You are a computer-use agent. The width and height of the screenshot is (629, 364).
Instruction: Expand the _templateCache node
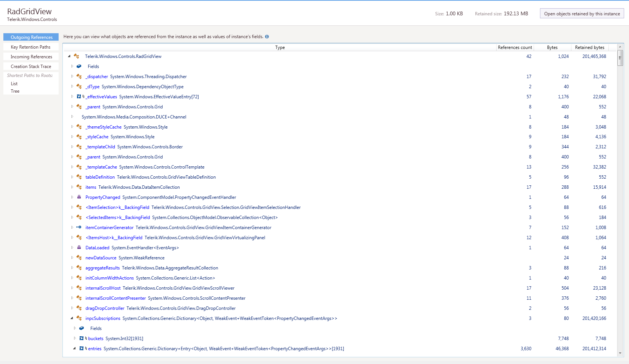pos(72,167)
